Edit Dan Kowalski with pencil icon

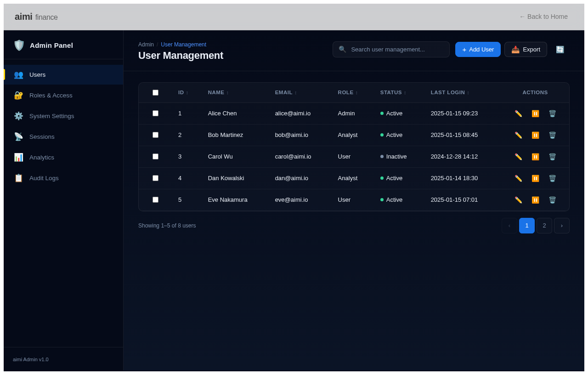click(518, 178)
